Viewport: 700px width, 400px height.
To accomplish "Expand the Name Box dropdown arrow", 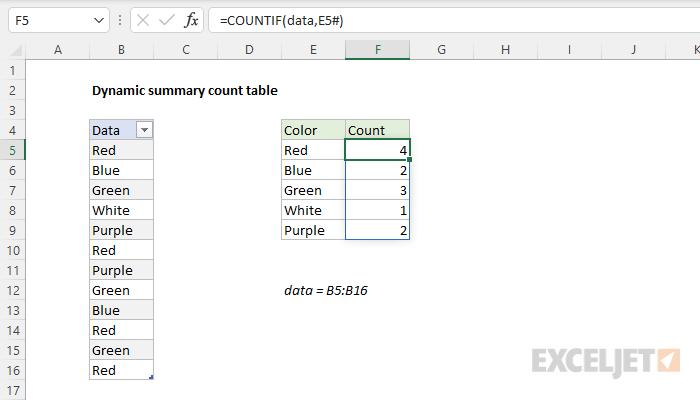I will [98, 20].
